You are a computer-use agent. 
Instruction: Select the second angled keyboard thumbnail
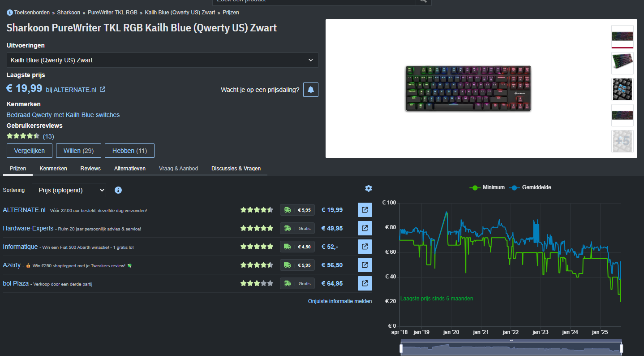pyautogui.click(x=623, y=63)
